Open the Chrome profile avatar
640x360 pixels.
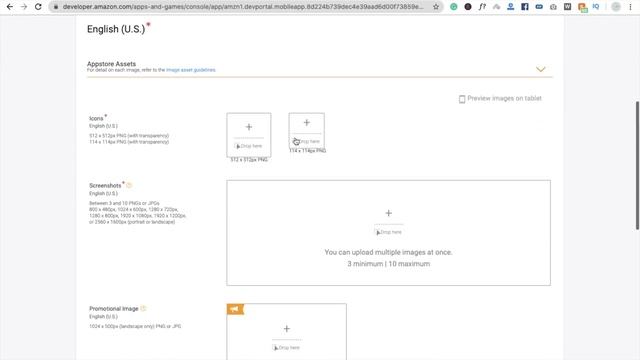tap(616, 7)
